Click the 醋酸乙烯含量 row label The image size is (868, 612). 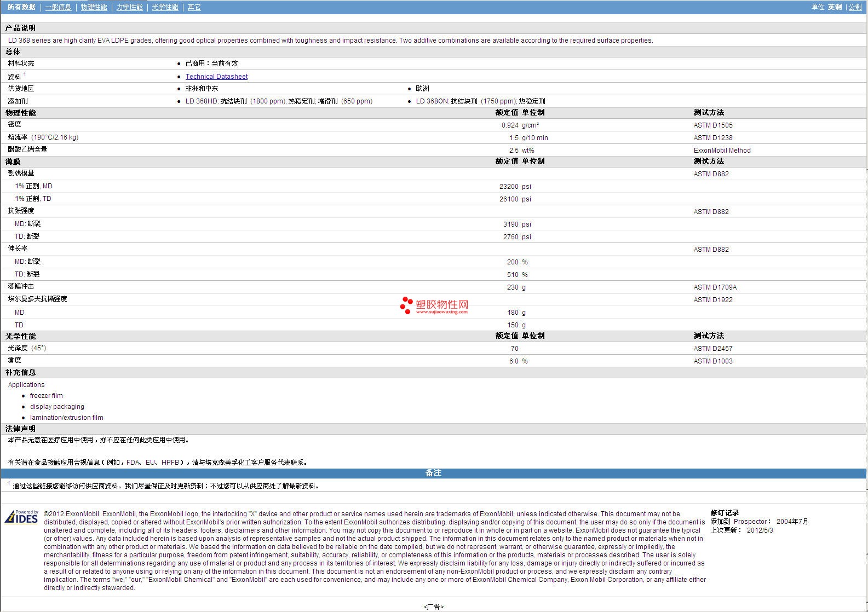(x=27, y=149)
